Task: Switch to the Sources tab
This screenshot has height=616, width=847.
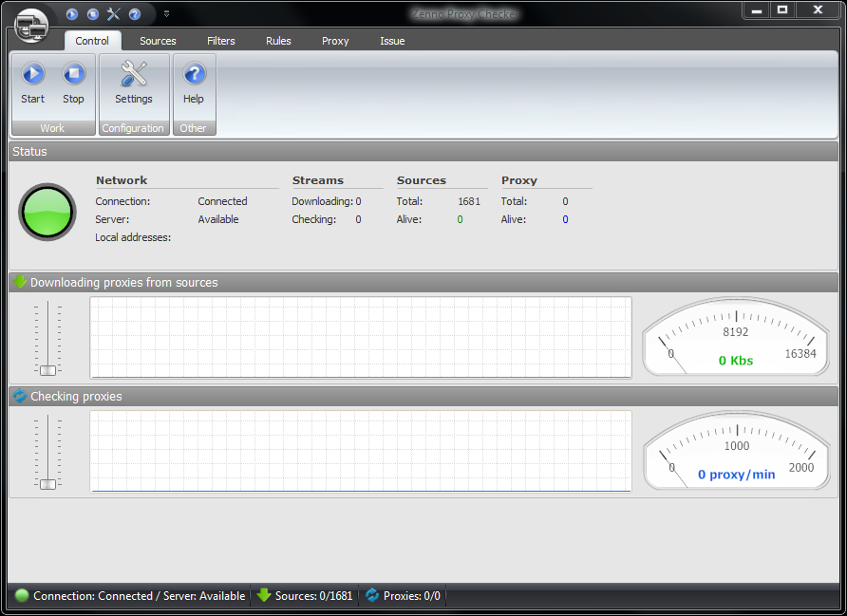Action: (158, 41)
